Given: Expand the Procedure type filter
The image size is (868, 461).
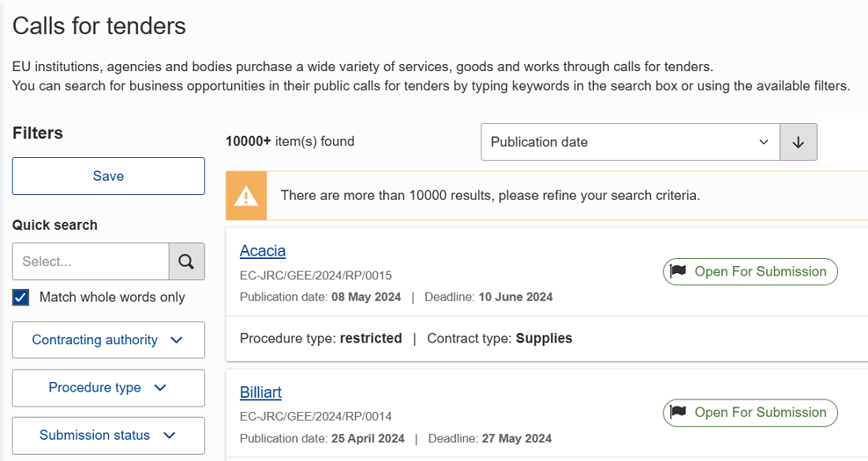Looking at the screenshot, I should tap(109, 388).
